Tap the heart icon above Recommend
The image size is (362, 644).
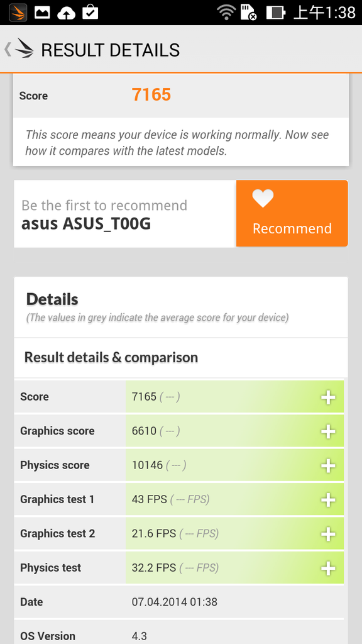(x=263, y=197)
